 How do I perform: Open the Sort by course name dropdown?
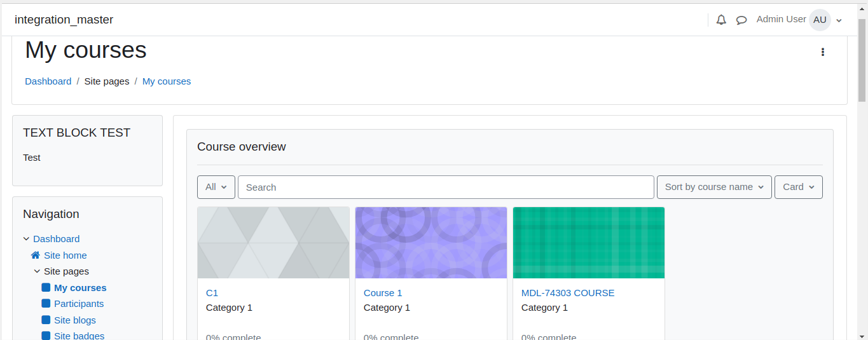[x=714, y=187]
